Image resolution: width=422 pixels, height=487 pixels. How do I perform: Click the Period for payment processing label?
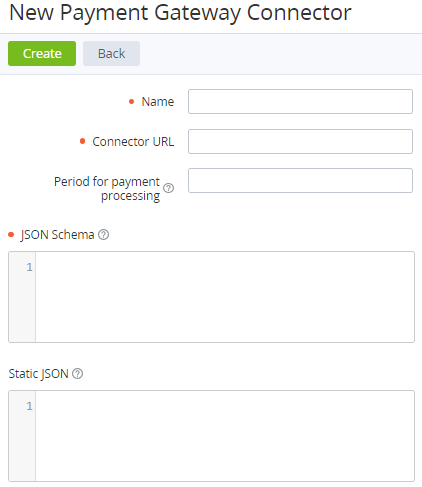[x=107, y=189]
